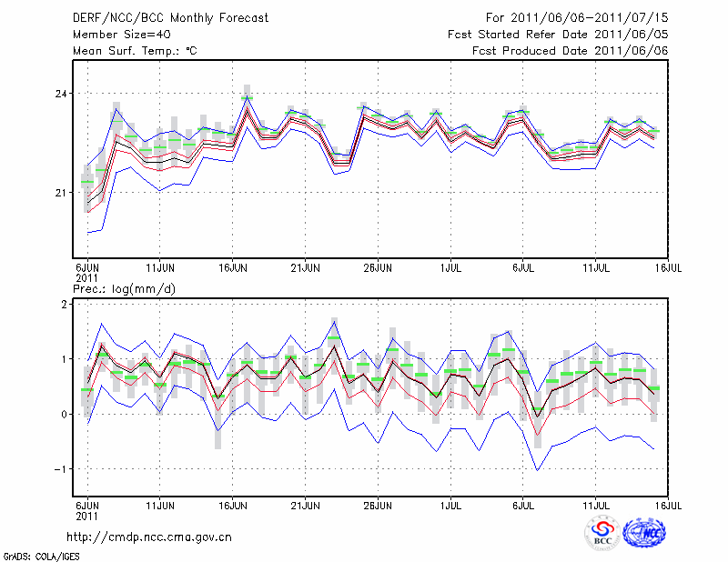This screenshot has width=728, height=562.
Task: Select 16JUN on the temperature chart axis
Action: [x=232, y=269]
